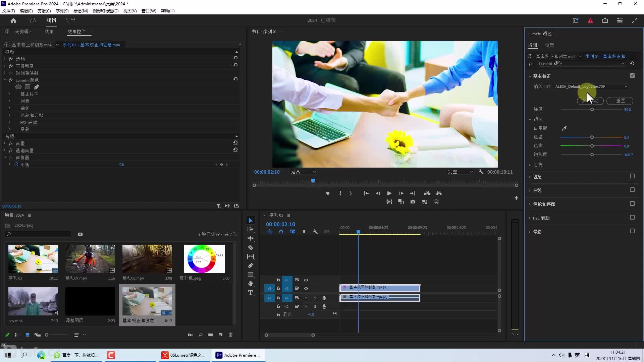Screen dimensions: 644x362
Task: Click Lift button in monitor
Action: point(427,193)
